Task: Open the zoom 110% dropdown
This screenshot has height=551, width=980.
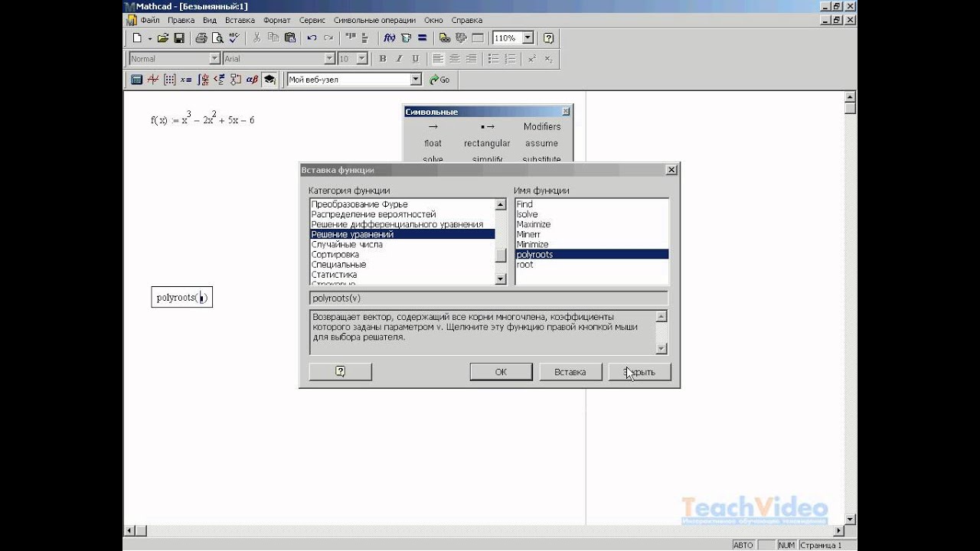Action: coord(528,37)
